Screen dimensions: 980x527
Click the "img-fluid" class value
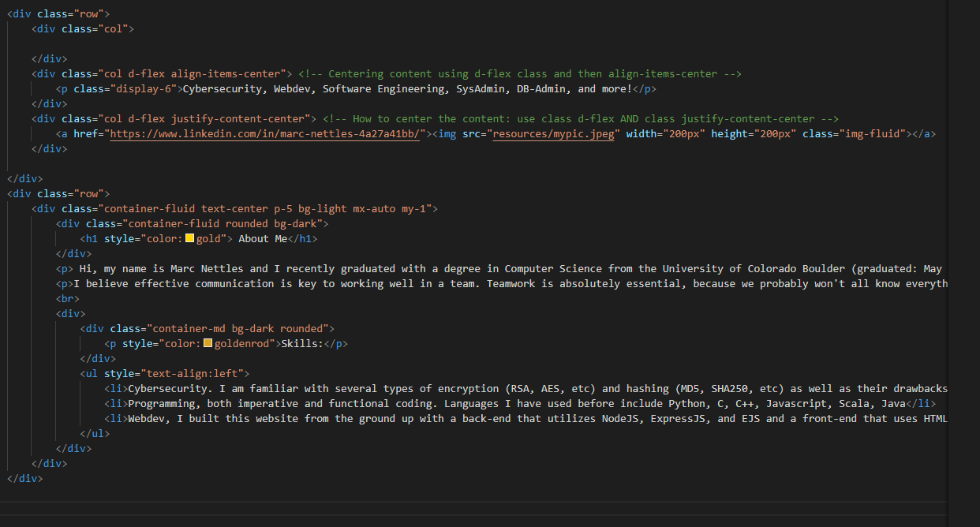coord(872,134)
